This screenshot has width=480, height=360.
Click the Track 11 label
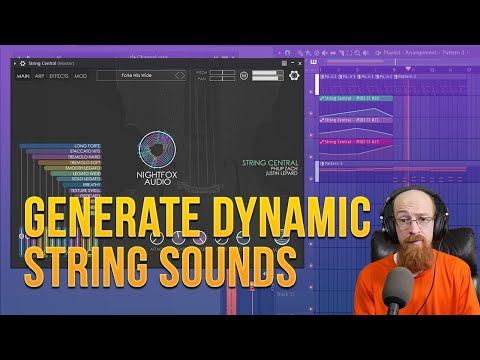point(285,294)
